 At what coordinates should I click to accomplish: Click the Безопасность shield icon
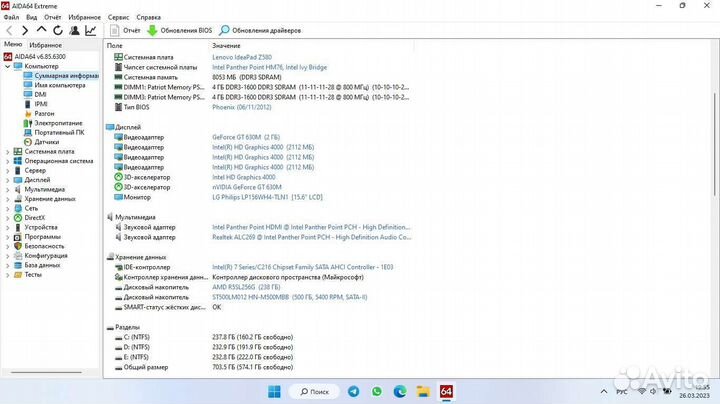pyautogui.click(x=17, y=246)
